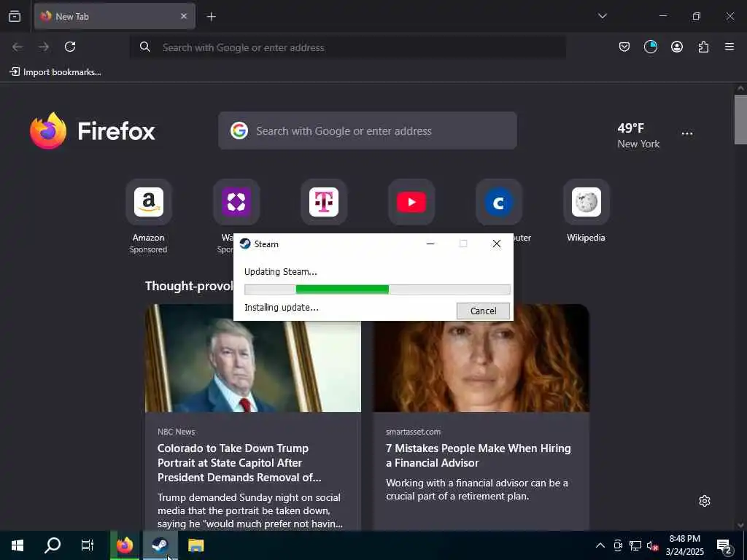Switch to Steam on the taskbar
Viewport: 747px width, 560px height.
click(x=160, y=545)
